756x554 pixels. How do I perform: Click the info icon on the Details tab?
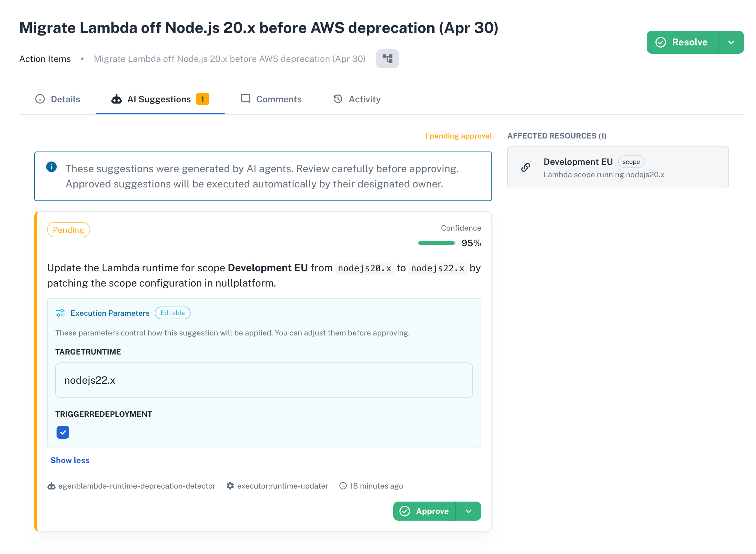[x=40, y=99]
